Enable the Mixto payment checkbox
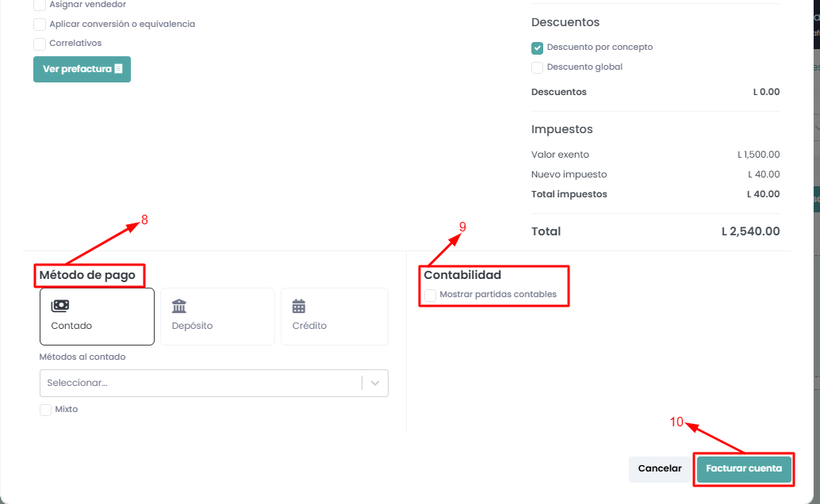820x504 pixels. [x=46, y=410]
